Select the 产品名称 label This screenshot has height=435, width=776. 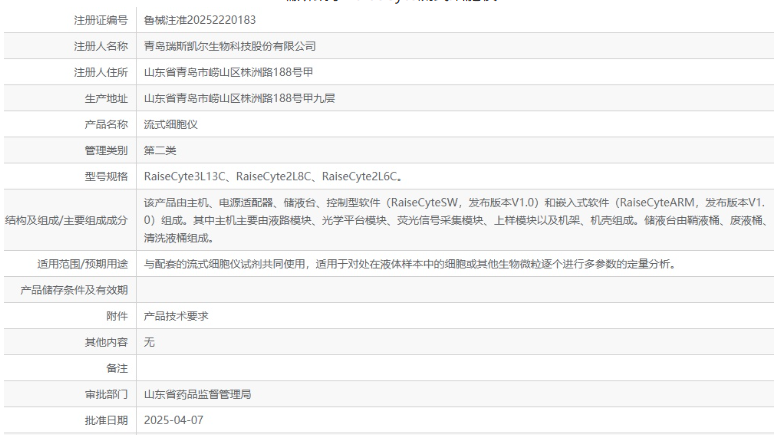click(106, 125)
